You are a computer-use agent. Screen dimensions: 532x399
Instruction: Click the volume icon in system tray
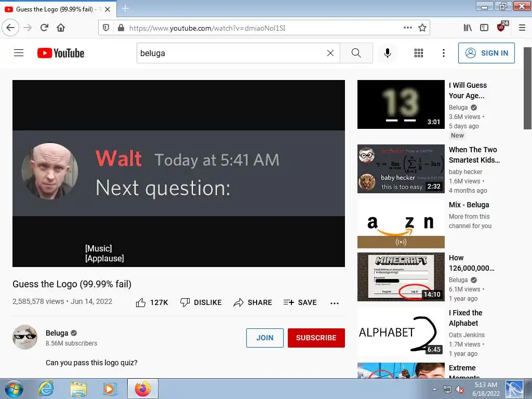[460, 390]
